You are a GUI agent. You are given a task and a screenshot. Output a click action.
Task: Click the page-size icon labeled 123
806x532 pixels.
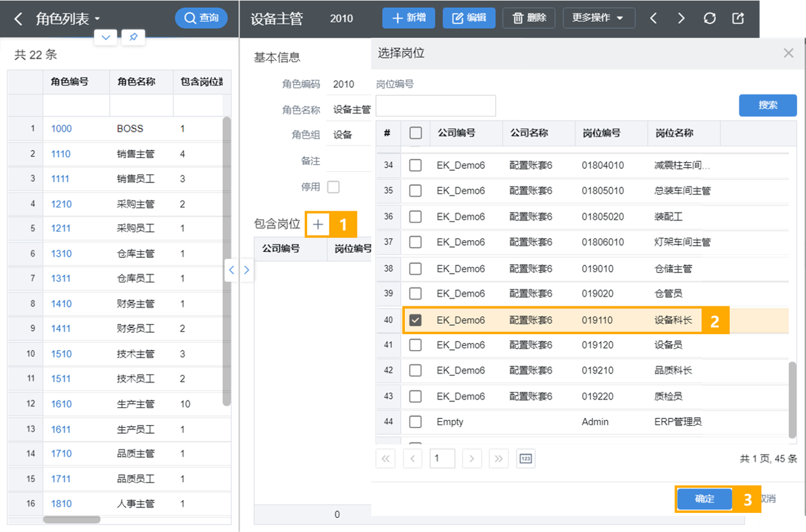526,459
